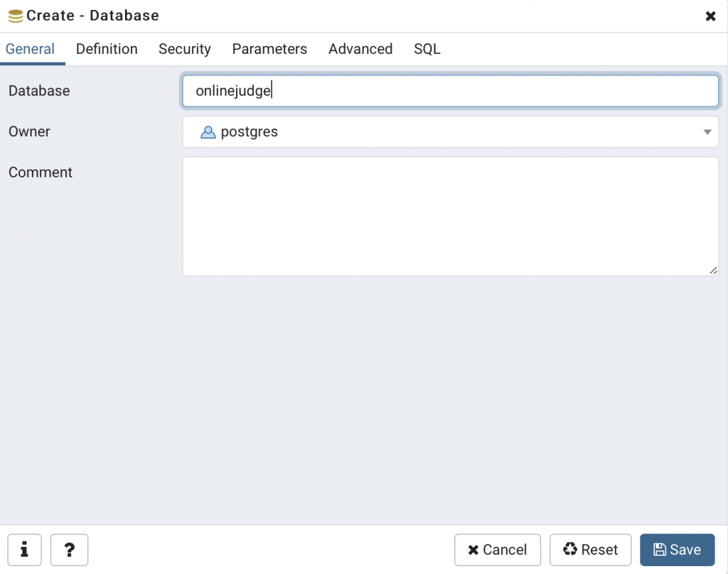Click inside the Comment text area
728x574 pixels.
tap(450, 216)
